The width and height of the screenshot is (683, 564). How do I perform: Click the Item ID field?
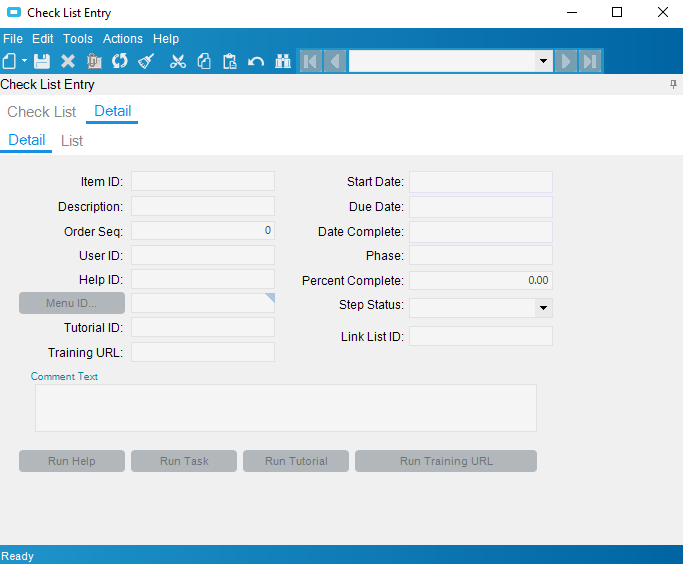[x=203, y=181]
